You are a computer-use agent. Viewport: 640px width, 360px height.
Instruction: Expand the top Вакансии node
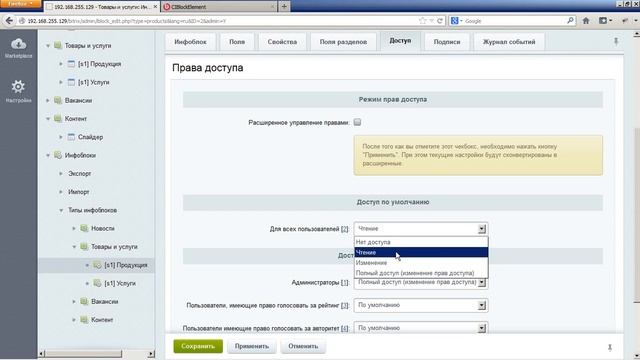point(48,100)
